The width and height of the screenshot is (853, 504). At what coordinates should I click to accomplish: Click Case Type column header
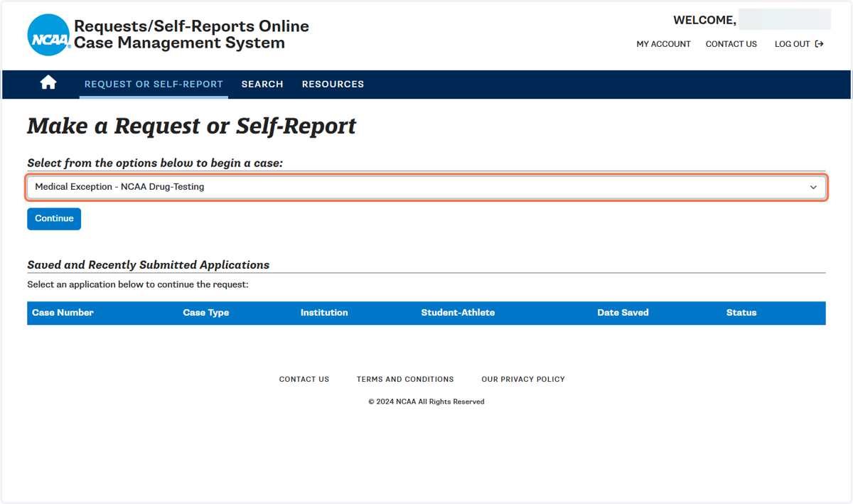pyautogui.click(x=206, y=313)
